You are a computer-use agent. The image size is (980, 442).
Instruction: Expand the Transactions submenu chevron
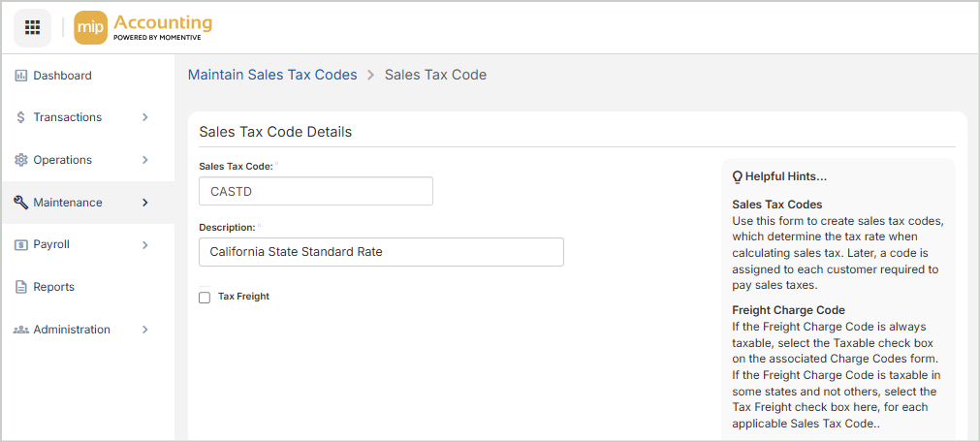tap(145, 117)
